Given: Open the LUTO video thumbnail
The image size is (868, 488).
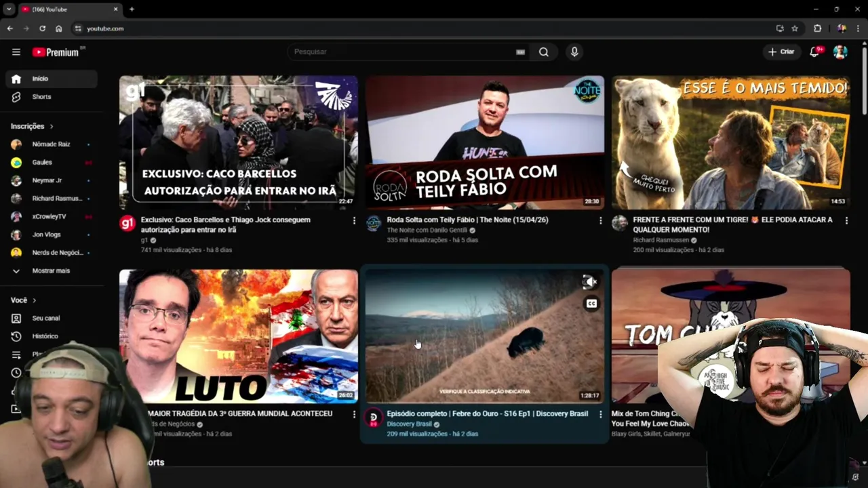Looking at the screenshot, I should click(x=239, y=336).
